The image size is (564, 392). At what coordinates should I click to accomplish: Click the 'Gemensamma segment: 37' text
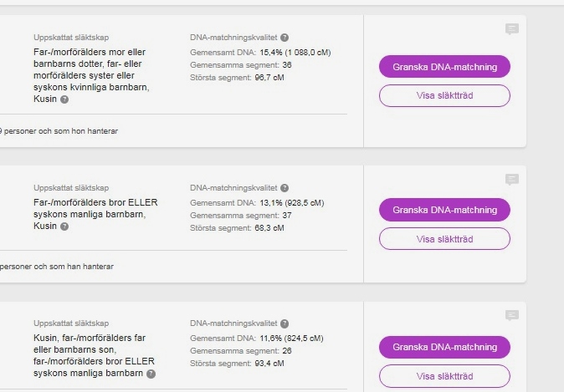240,215
